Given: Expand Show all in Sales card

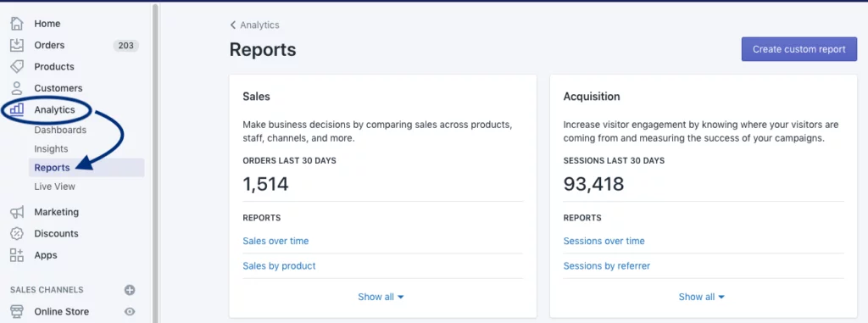Looking at the screenshot, I should click(381, 297).
